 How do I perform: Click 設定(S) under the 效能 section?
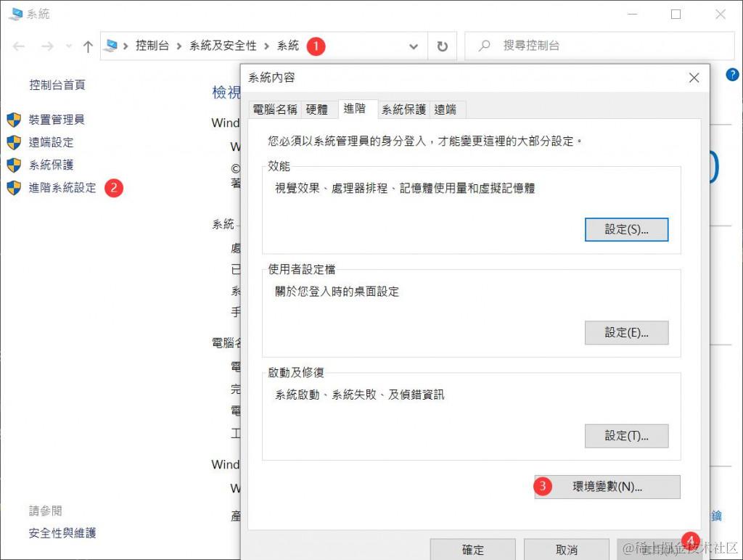pyautogui.click(x=626, y=229)
